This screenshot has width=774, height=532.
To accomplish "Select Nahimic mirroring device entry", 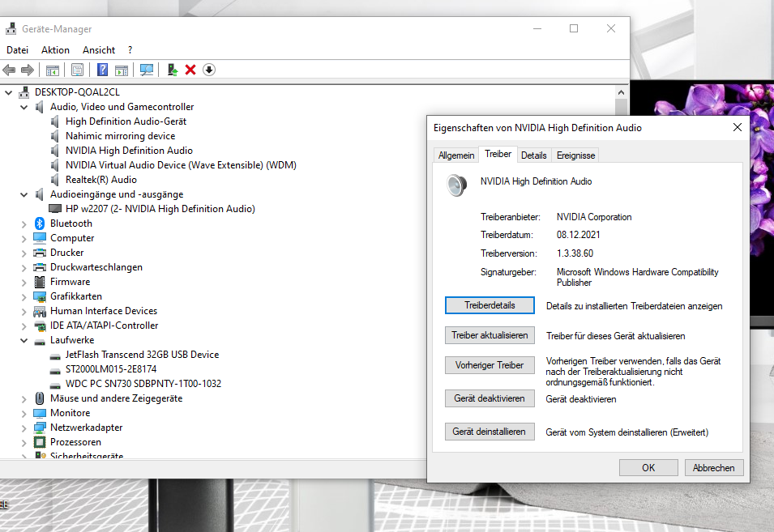I will click(121, 136).
